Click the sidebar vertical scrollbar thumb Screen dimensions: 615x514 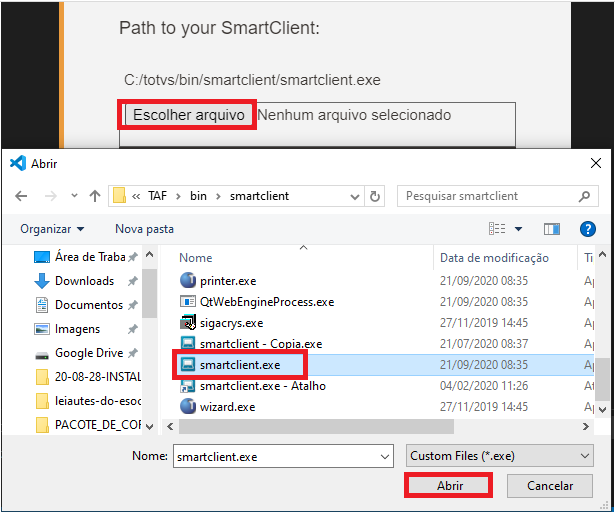(149, 293)
